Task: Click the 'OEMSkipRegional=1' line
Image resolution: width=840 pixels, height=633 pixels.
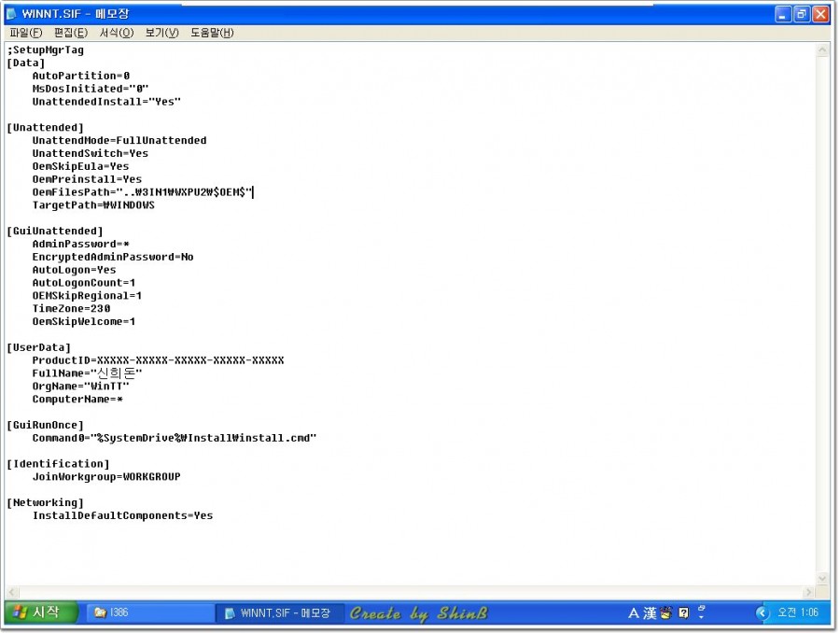Action: (x=88, y=295)
